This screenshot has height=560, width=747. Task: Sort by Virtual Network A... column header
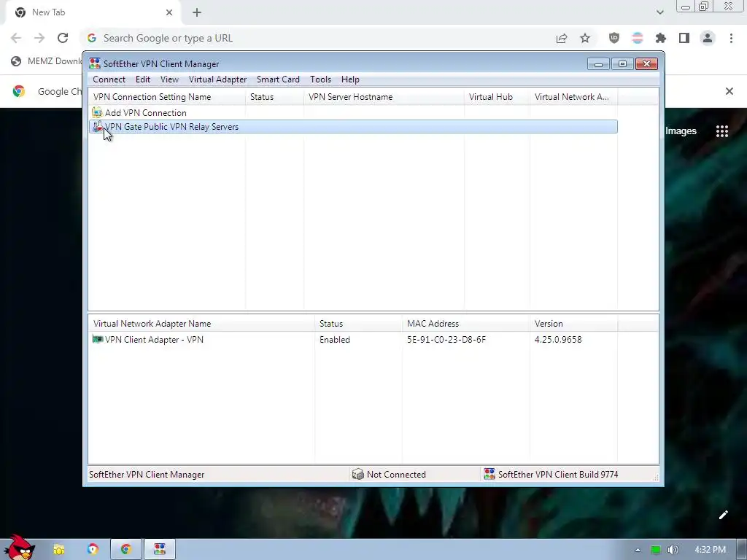coord(573,97)
